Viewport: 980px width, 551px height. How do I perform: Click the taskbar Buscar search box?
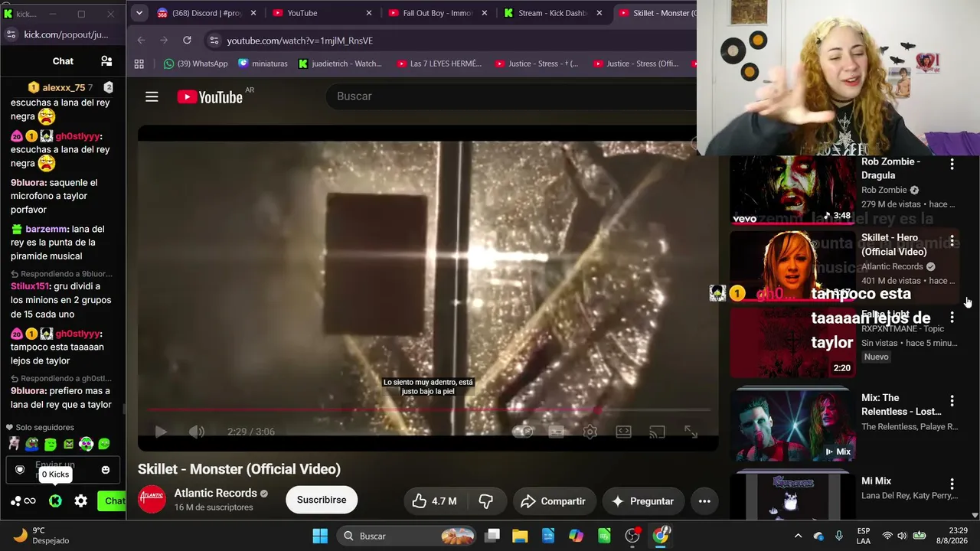[x=406, y=536]
